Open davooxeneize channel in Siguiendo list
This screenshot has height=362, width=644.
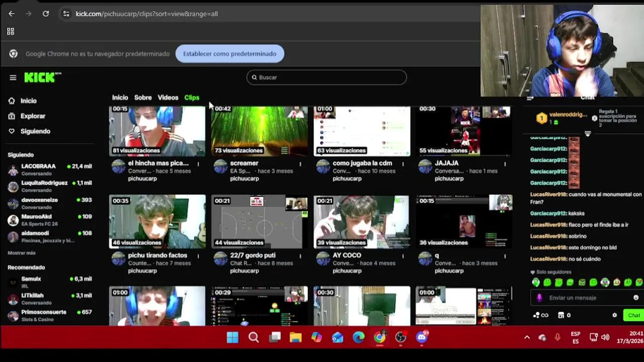click(x=50, y=203)
